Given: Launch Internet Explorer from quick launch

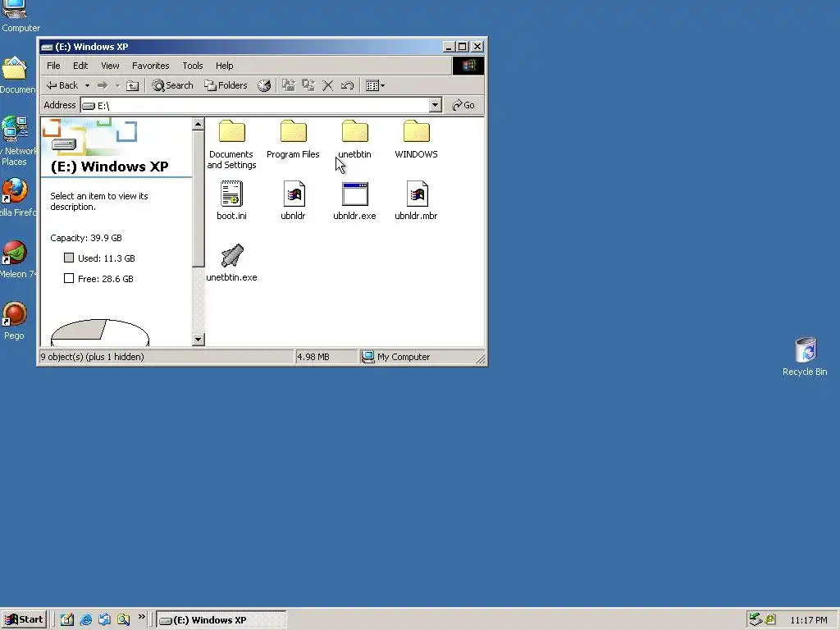Looking at the screenshot, I should [x=85, y=620].
